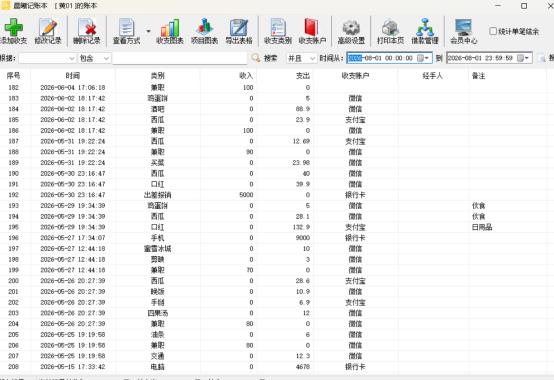Open the 查看方式 document icon

[126, 27]
